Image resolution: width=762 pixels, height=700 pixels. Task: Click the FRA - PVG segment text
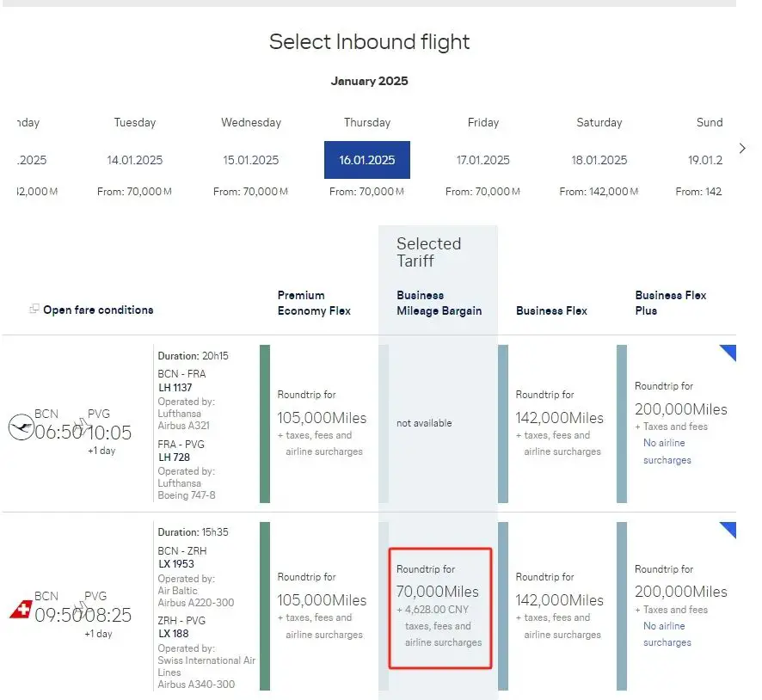coord(181,444)
